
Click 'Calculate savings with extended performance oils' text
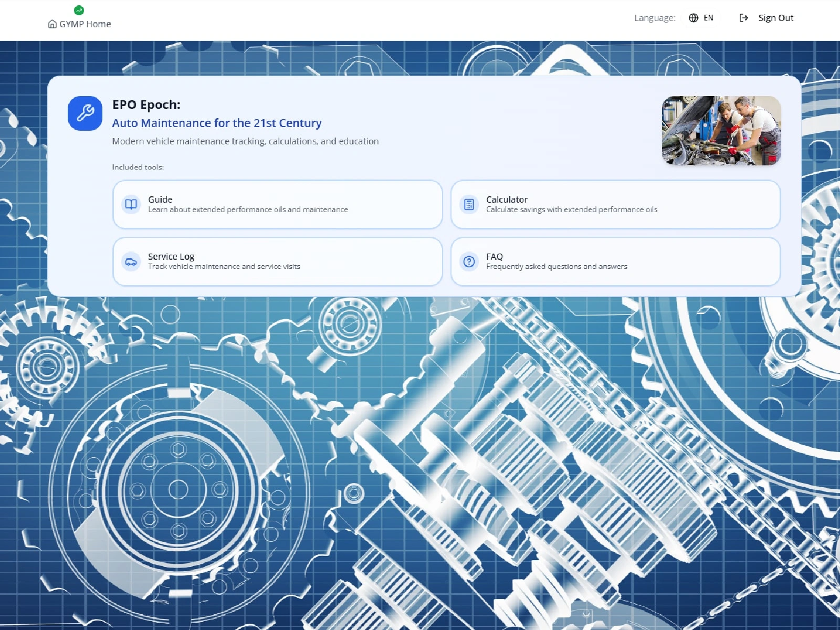click(572, 209)
